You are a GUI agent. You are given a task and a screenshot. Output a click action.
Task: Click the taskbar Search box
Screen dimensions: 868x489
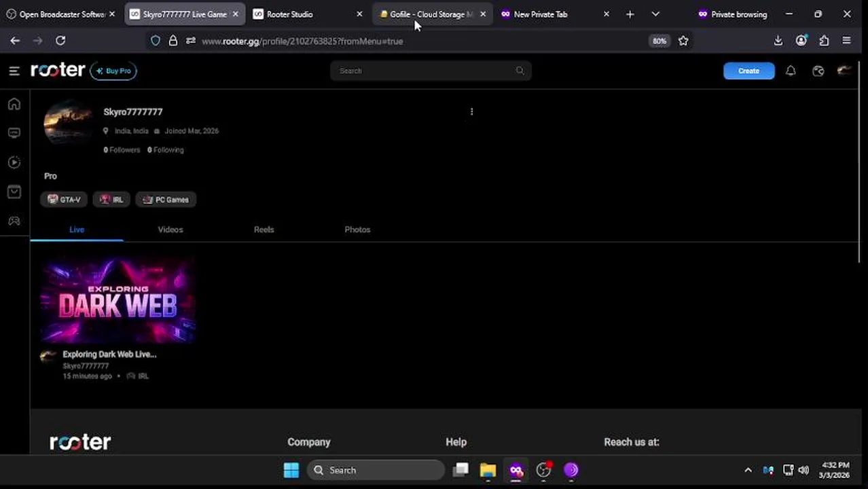376,470
